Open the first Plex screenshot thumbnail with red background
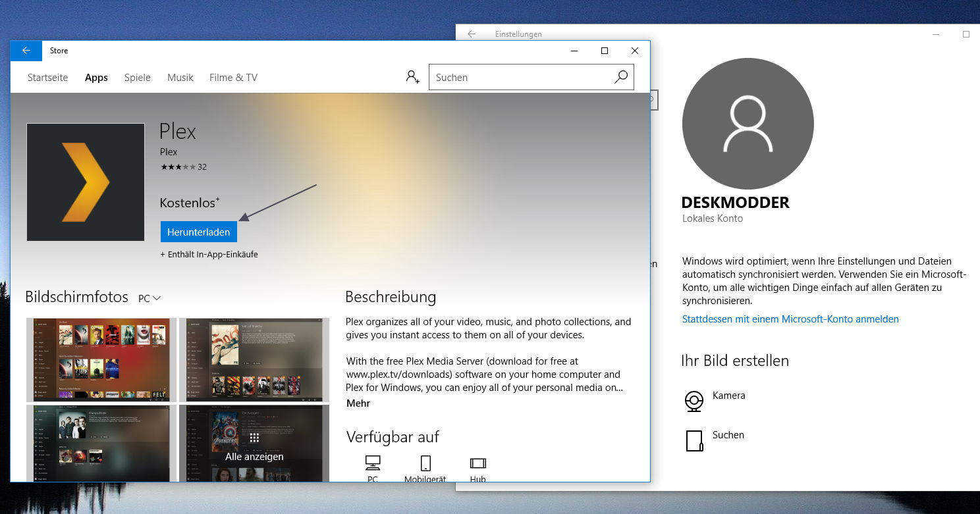 coord(101,360)
